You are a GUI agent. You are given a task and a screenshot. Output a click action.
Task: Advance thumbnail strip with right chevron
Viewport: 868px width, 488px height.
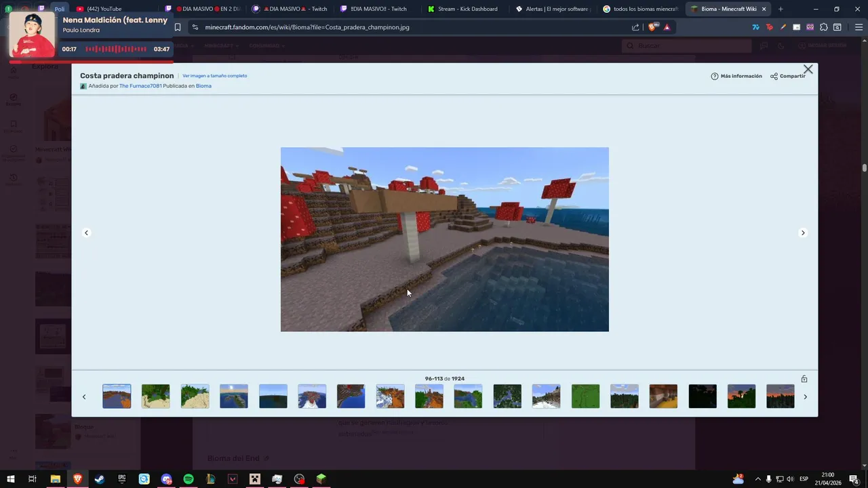(x=805, y=396)
